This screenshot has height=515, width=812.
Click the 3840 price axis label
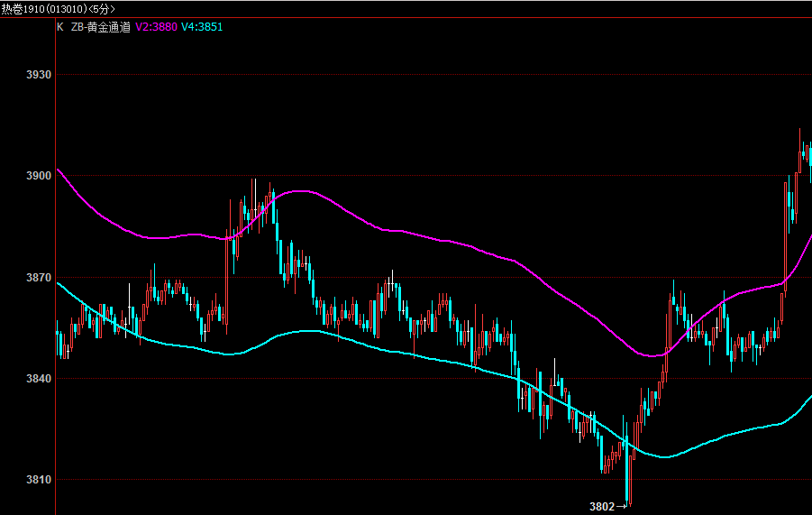39,379
